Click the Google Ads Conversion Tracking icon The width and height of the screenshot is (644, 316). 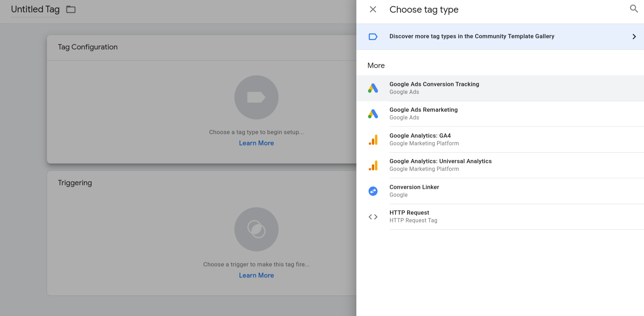[373, 88]
